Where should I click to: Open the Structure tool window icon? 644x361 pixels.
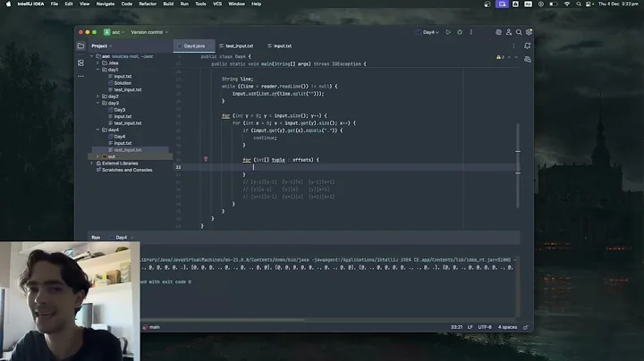(x=80, y=63)
